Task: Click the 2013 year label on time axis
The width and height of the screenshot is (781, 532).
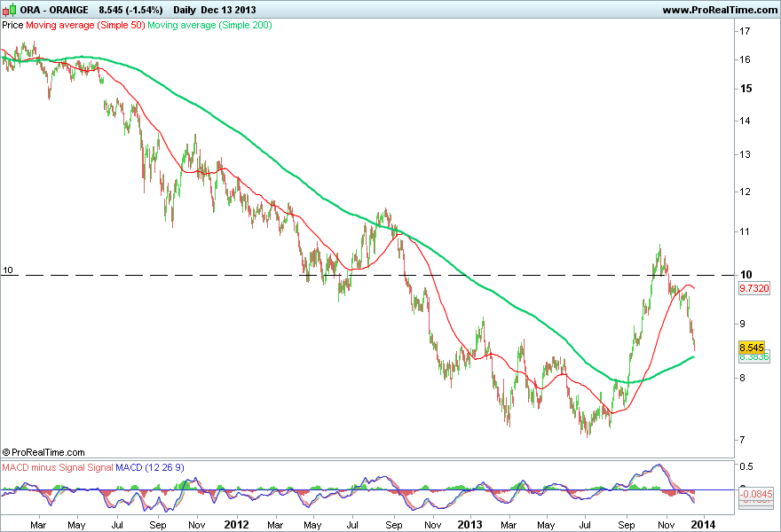Action: pyautogui.click(x=469, y=525)
